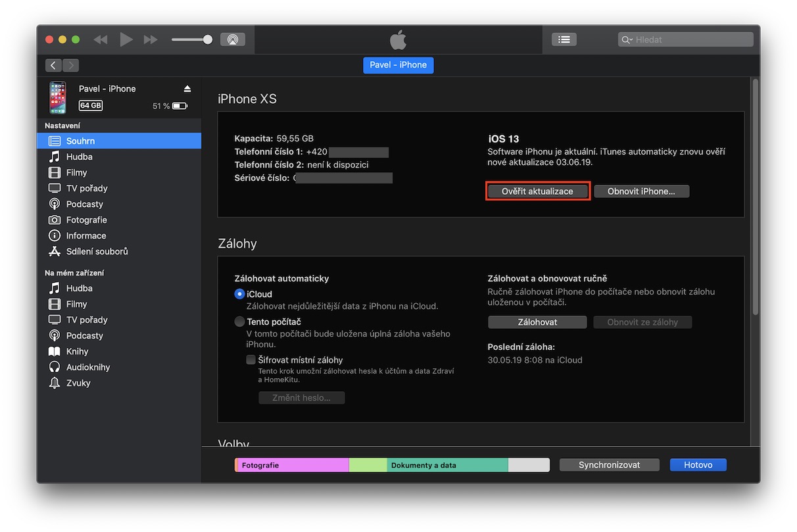
Task: Click the Zálohovat button
Action: 537,322
